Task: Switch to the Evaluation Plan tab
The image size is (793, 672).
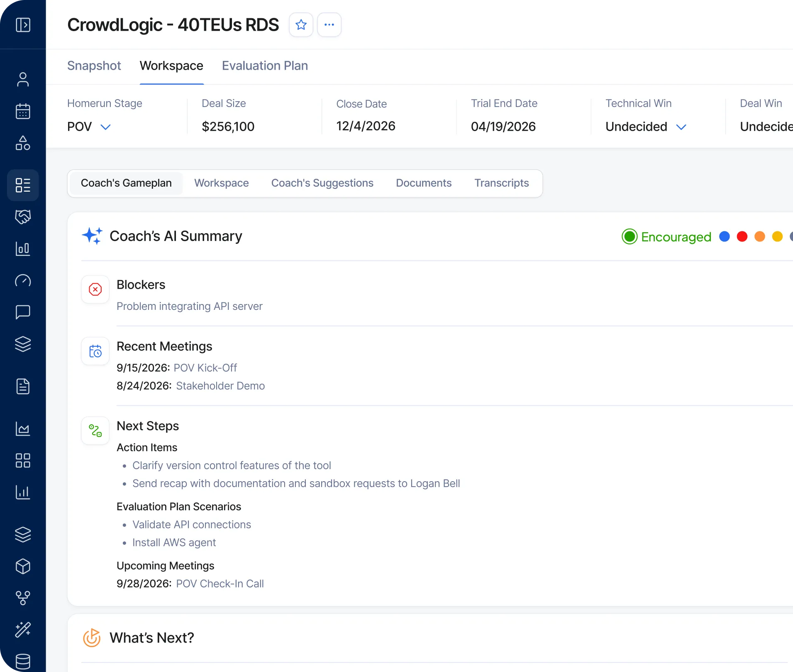Action: pyautogui.click(x=265, y=66)
